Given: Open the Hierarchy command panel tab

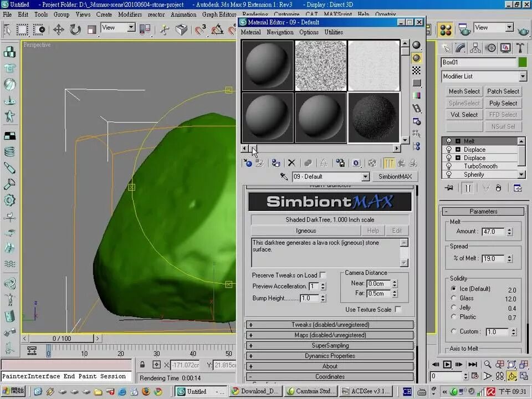Looking at the screenshot, I should click(x=475, y=48).
